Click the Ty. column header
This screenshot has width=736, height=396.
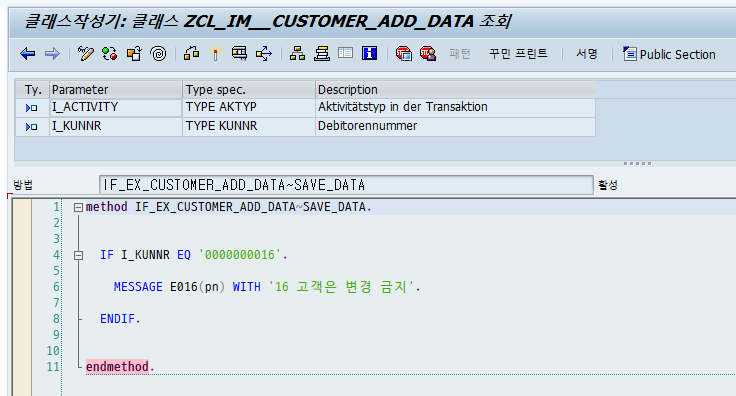pyautogui.click(x=32, y=90)
